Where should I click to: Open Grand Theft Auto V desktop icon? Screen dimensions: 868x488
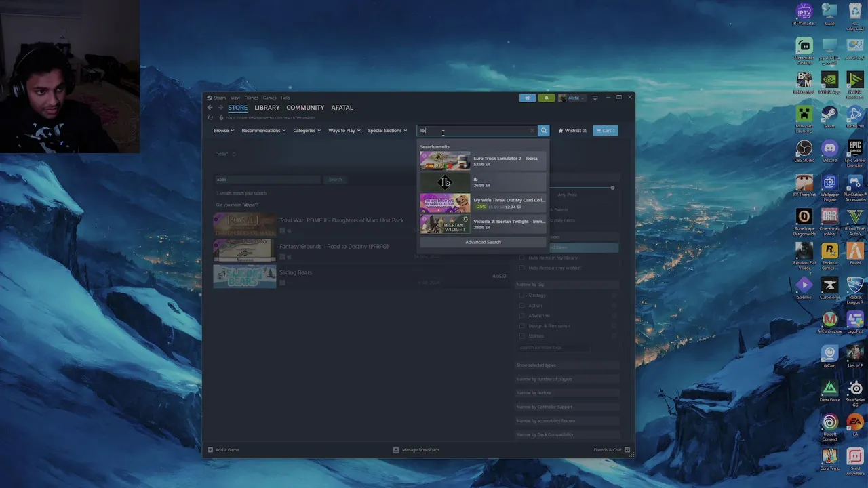854,222
